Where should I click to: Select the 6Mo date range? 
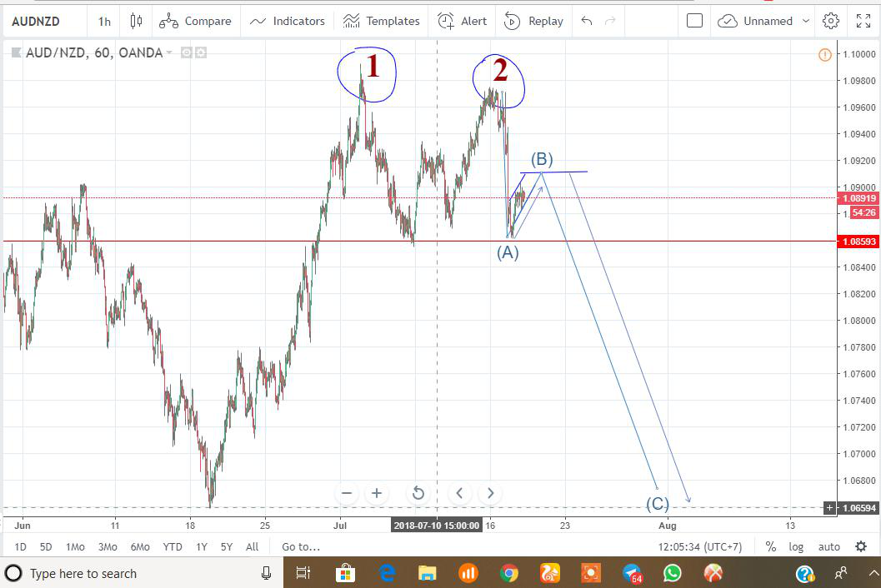(140, 546)
